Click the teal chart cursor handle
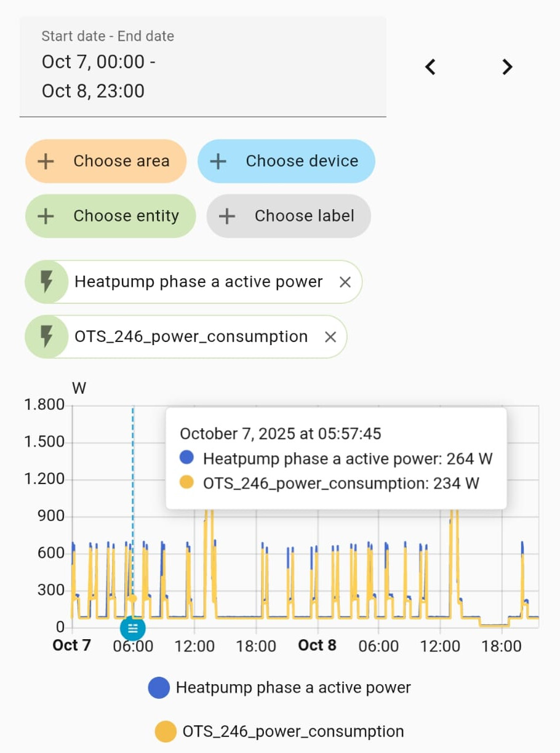The height and width of the screenshot is (753, 560). click(132, 628)
